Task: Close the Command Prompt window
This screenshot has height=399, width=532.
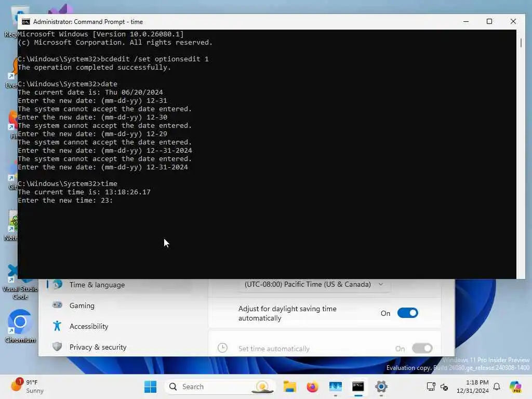Action: pyautogui.click(x=513, y=21)
